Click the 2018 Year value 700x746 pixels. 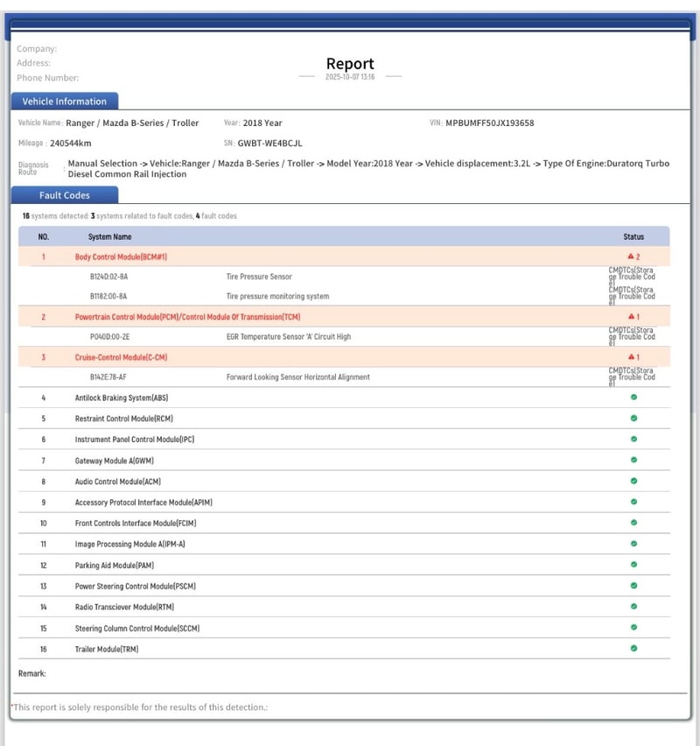(262, 123)
